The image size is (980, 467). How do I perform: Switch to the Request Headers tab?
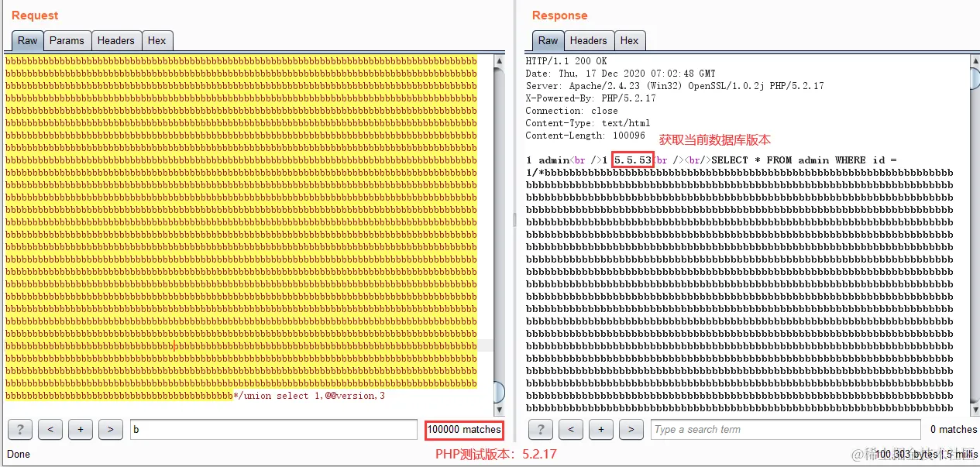pyautogui.click(x=116, y=41)
